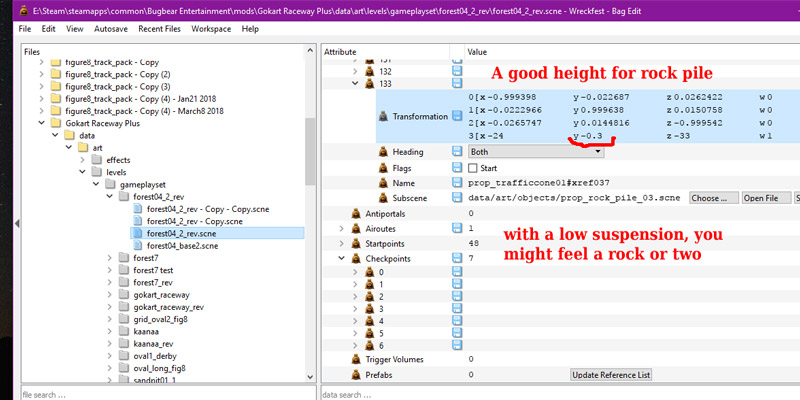The width and height of the screenshot is (800, 400).
Task: Click the kaanaa folder icon
Action: coord(124,331)
